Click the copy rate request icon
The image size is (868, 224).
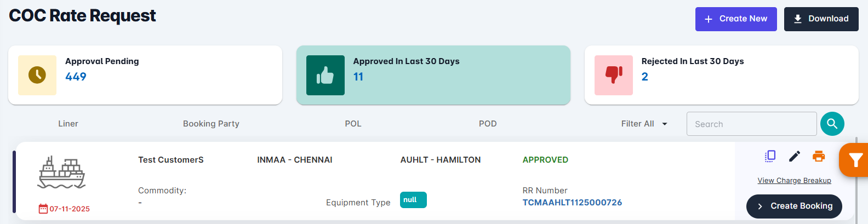(770, 157)
